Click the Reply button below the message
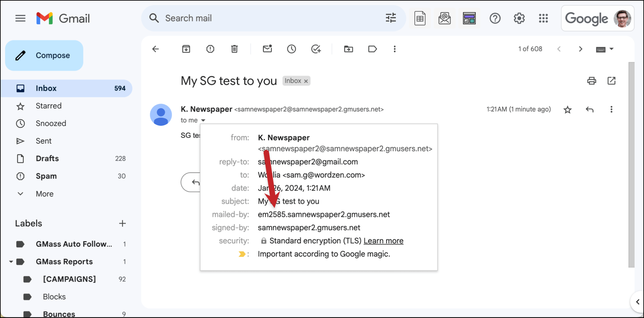 click(x=191, y=182)
